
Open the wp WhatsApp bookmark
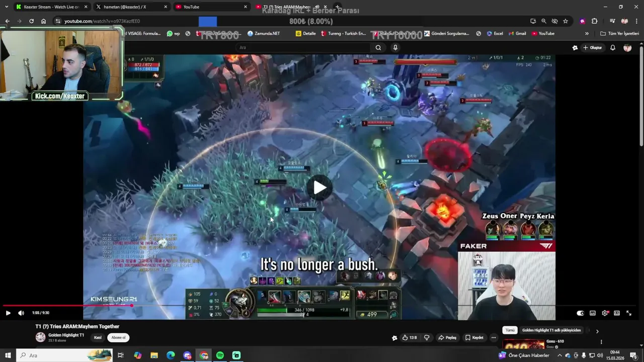coord(174,34)
